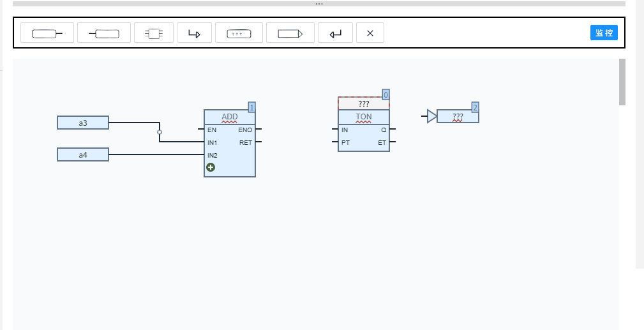Click the ADD block title
The image size is (644, 330).
(230, 117)
